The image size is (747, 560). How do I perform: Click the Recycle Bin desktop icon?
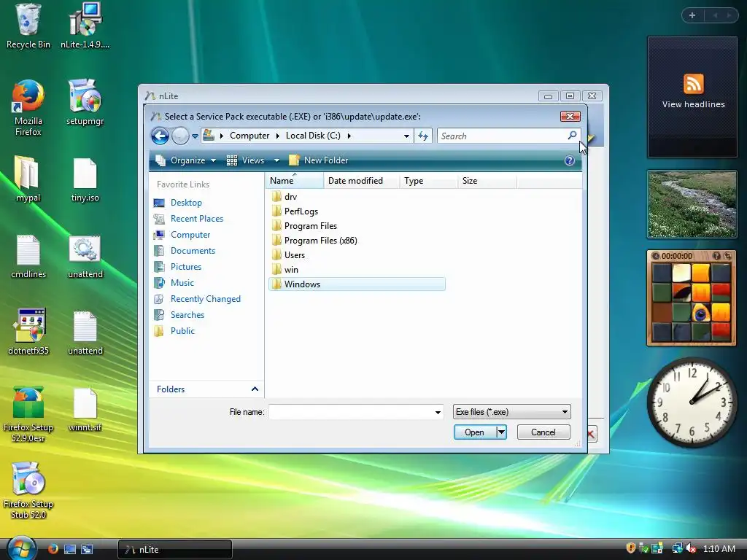[28, 26]
